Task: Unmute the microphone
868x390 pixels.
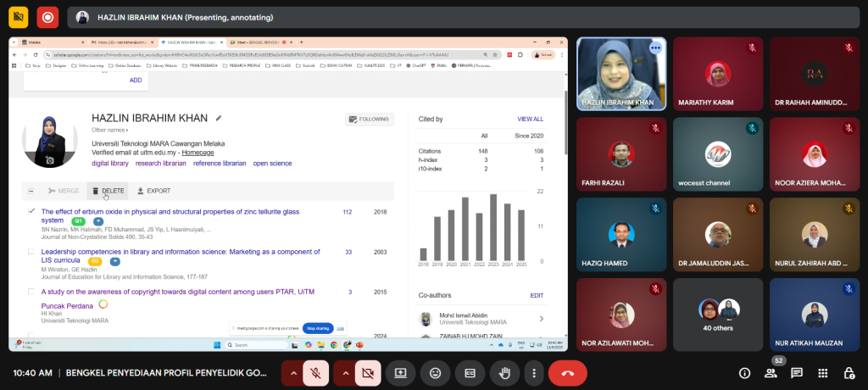Action: [x=317, y=372]
